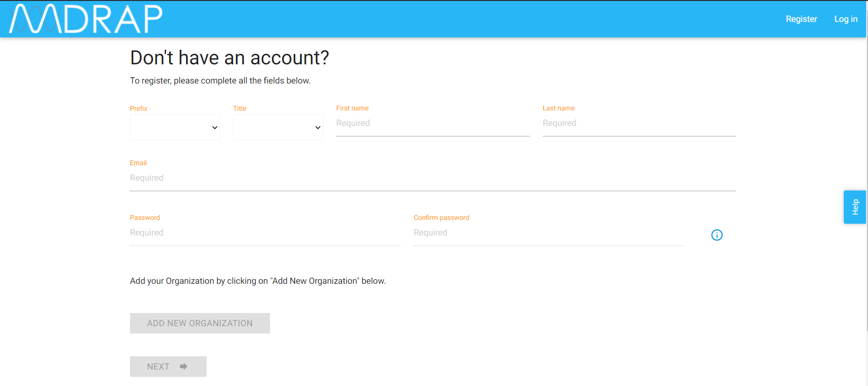
Task: Click the Confirm password field
Action: 549,233
